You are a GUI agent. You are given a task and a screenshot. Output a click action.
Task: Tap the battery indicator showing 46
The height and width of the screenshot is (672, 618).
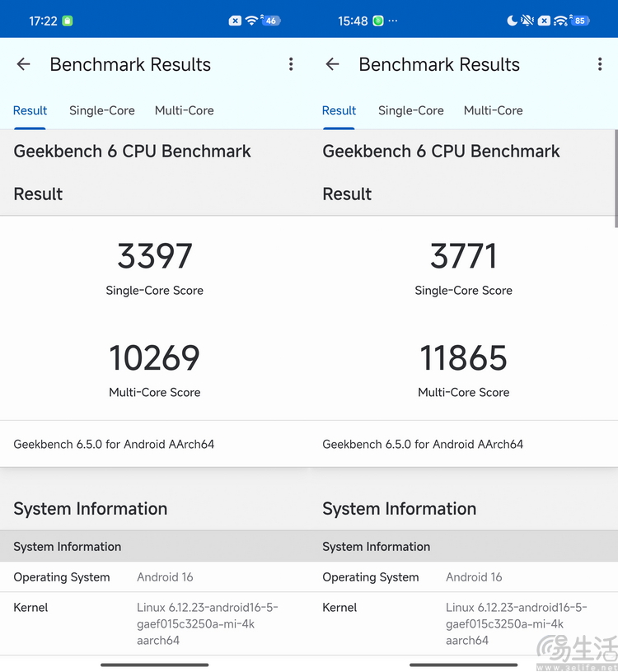pyautogui.click(x=270, y=21)
